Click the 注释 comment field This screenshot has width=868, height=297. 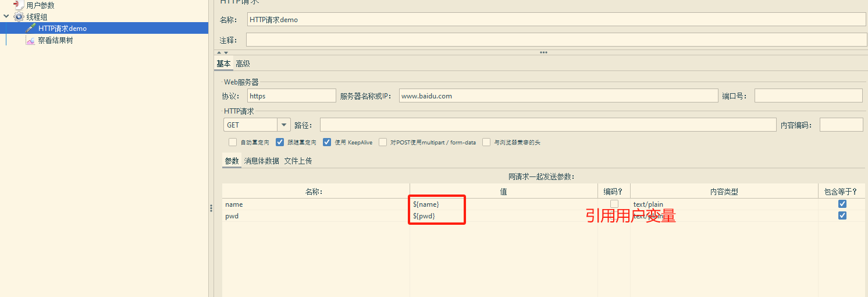556,40
